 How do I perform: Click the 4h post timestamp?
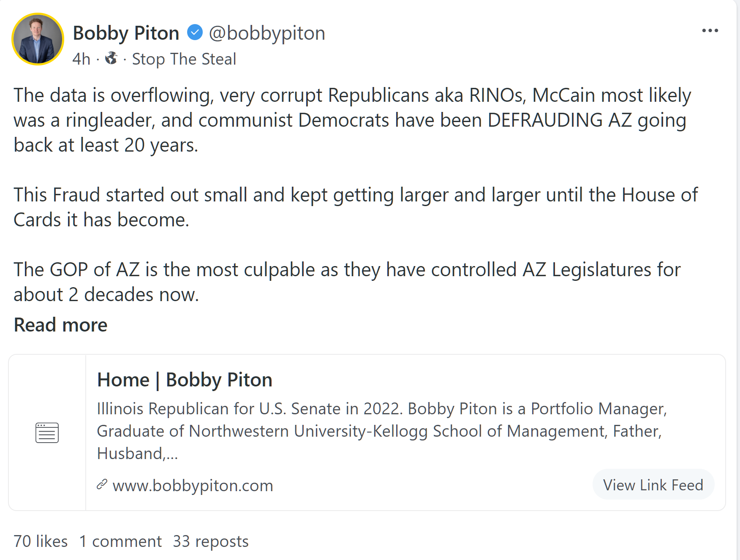[x=81, y=59]
